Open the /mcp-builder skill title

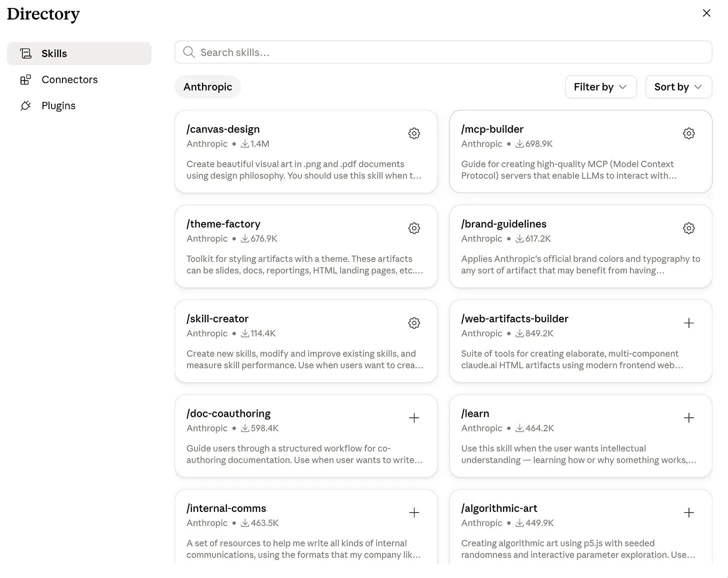point(492,129)
